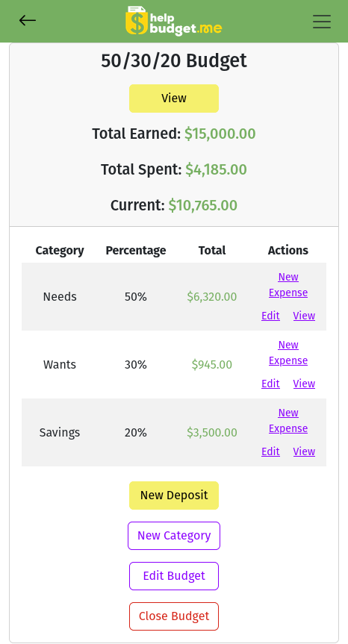Image resolution: width=348 pixels, height=644 pixels.
Task: Click the Total Earned $15,000.00 amount
Action: point(220,134)
